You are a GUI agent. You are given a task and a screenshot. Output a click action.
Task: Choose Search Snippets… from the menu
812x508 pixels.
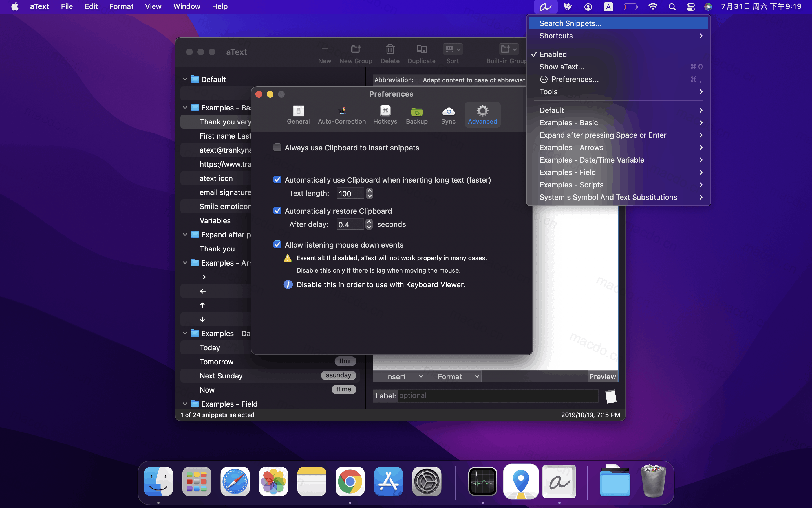(618, 23)
